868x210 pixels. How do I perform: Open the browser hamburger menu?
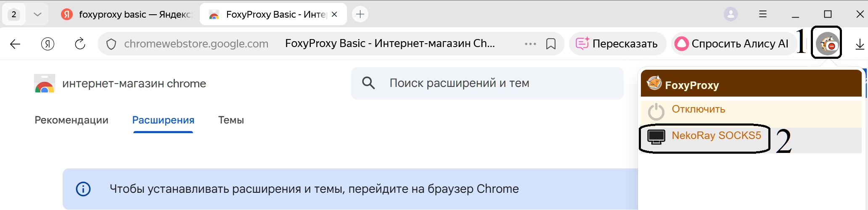point(763,14)
